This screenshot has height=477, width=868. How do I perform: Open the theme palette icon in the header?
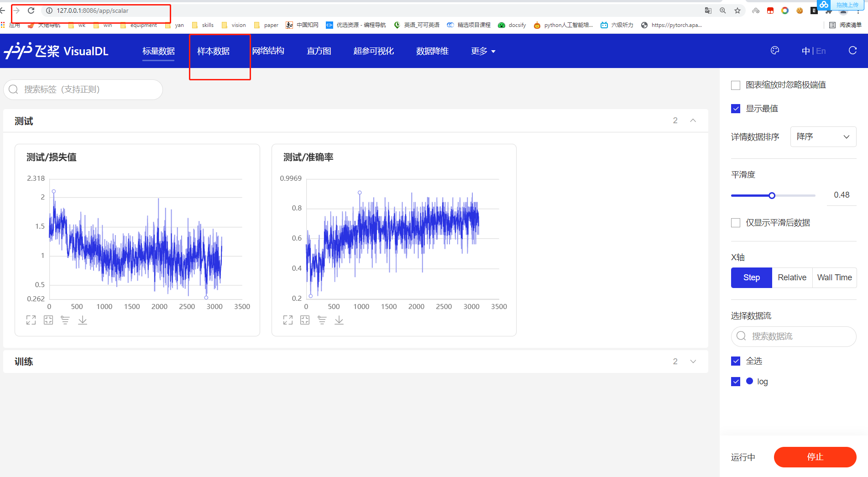(774, 51)
